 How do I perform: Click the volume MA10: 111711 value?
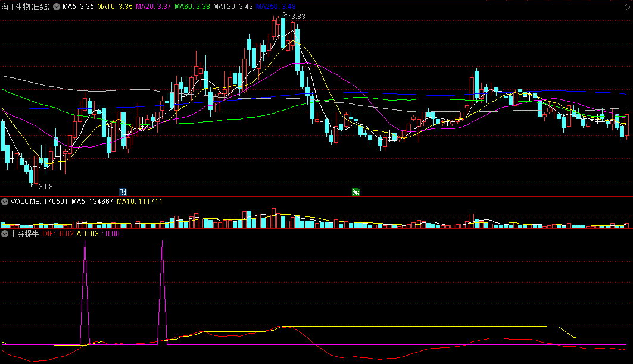pos(140,202)
